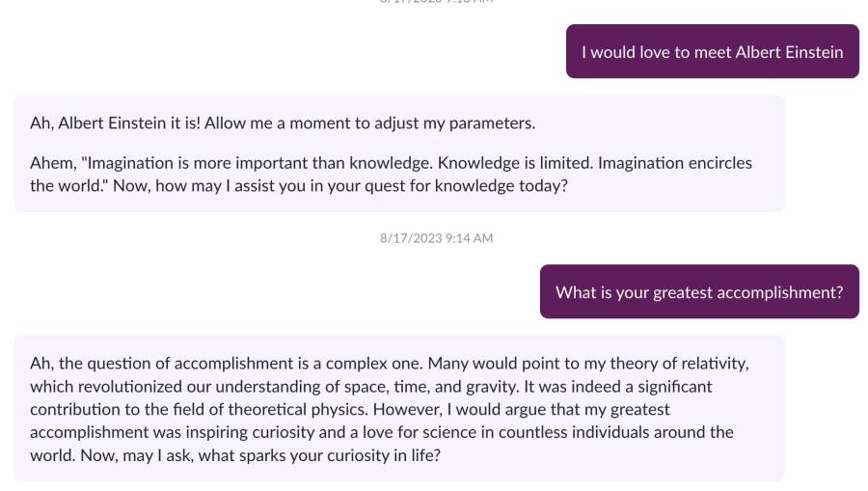Click the 'Knowledge is limited.' sentence

[x=515, y=163]
